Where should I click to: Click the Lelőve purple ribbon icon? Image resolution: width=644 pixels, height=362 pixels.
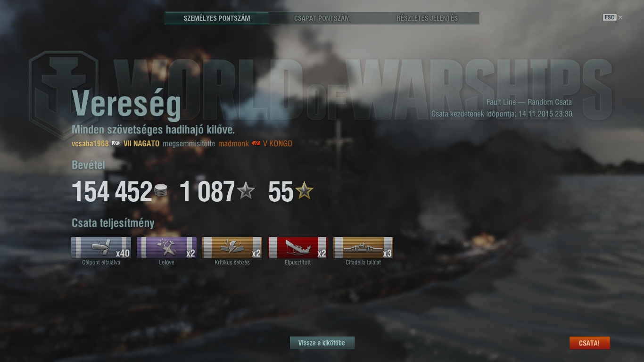point(166,247)
